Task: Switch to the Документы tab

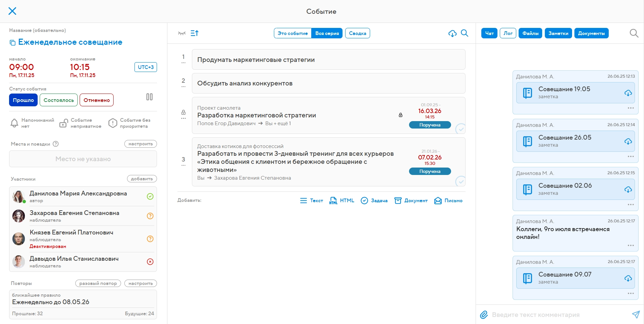Action: click(592, 33)
